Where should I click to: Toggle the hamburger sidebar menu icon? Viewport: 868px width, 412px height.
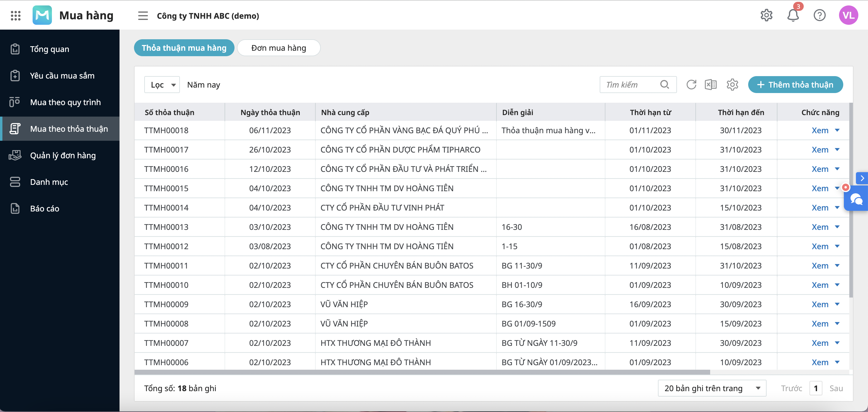[x=143, y=15]
